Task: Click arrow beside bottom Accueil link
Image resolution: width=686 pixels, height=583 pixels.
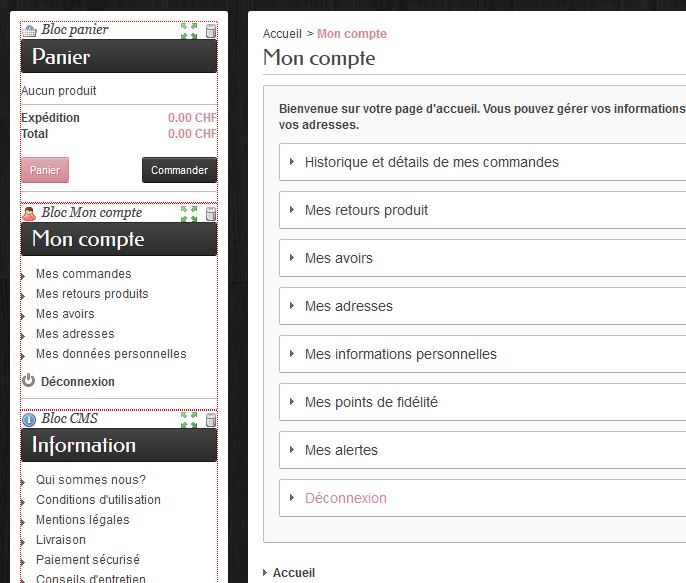Action: click(x=265, y=573)
